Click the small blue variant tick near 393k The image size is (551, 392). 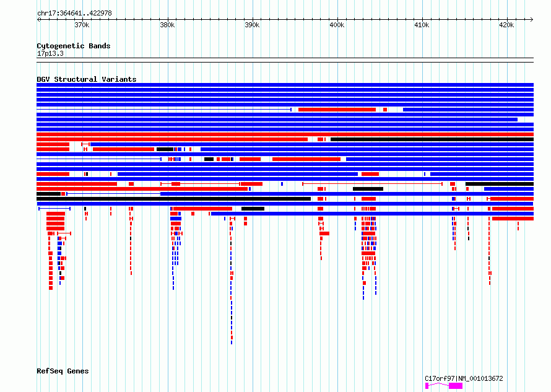coord(282,184)
